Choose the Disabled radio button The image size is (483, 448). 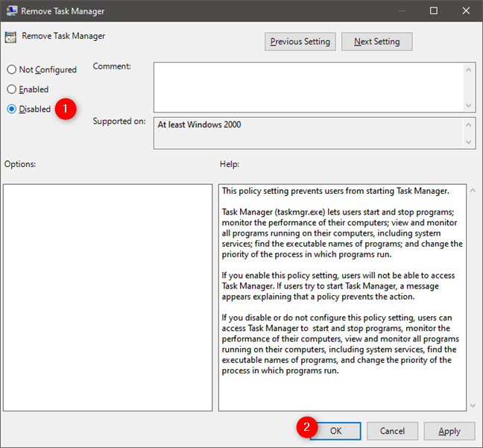point(11,109)
